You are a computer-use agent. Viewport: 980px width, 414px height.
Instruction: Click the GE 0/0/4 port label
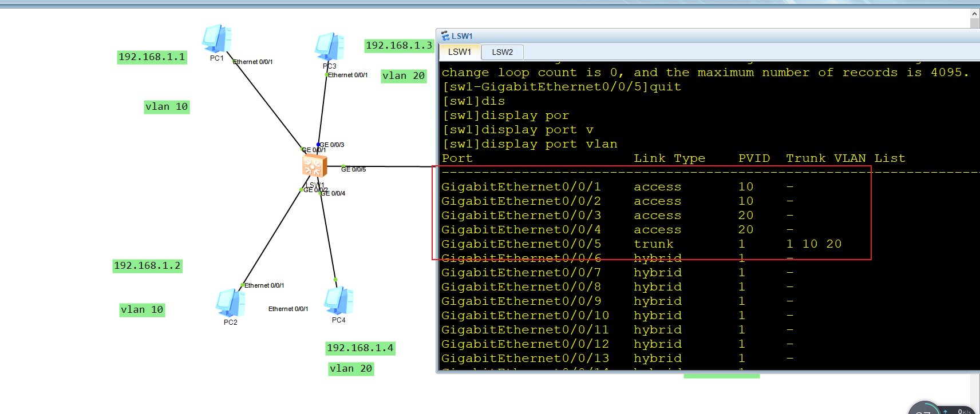[333, 193]
